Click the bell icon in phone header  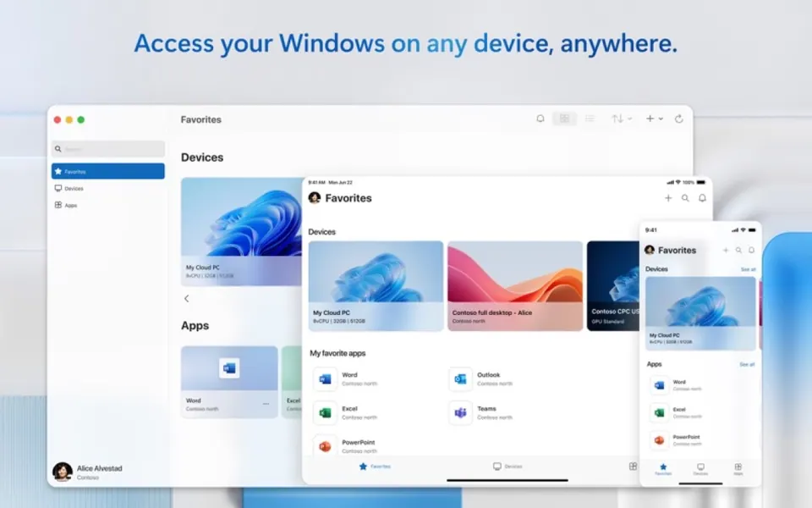point(751,251)
